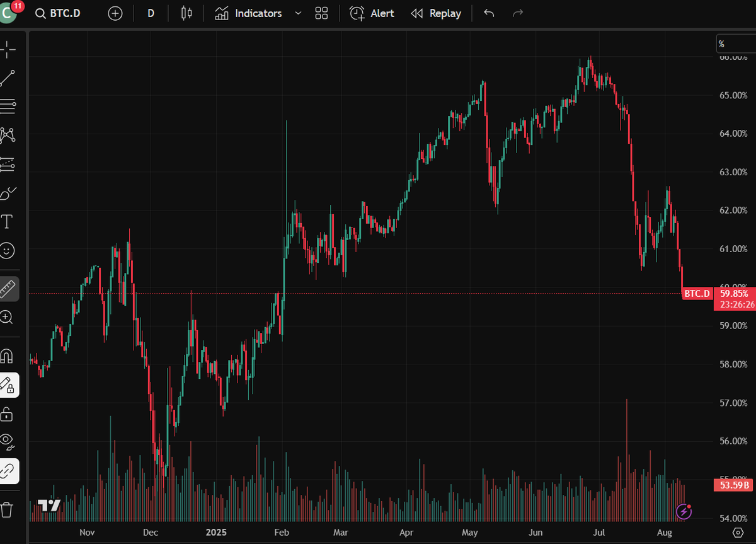756x544 pixels.
Task: Click the 62.00% price scale label
Action: click(x=732, y=211)
